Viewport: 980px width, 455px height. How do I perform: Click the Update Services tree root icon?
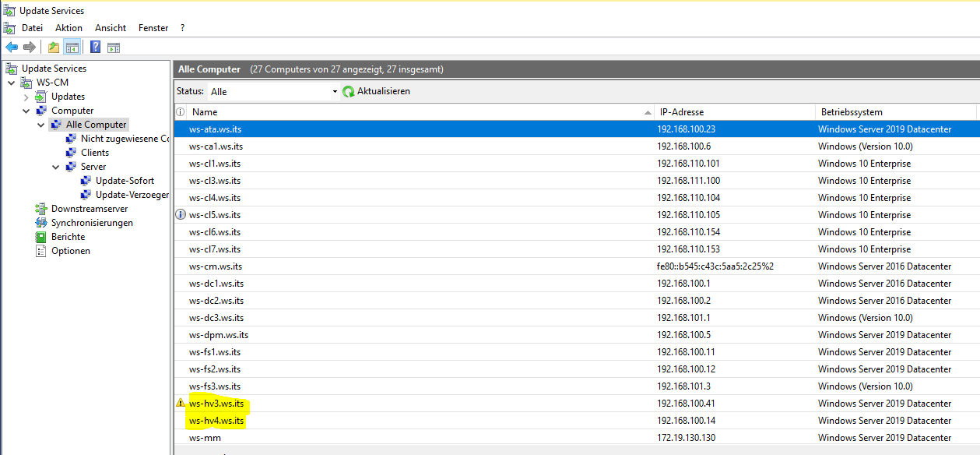(x=12, y=69)
